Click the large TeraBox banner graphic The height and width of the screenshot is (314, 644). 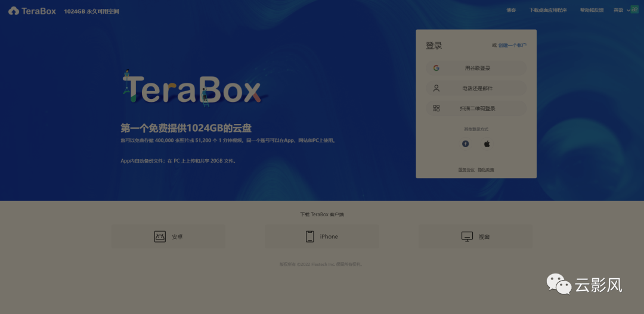click(194, 89)
